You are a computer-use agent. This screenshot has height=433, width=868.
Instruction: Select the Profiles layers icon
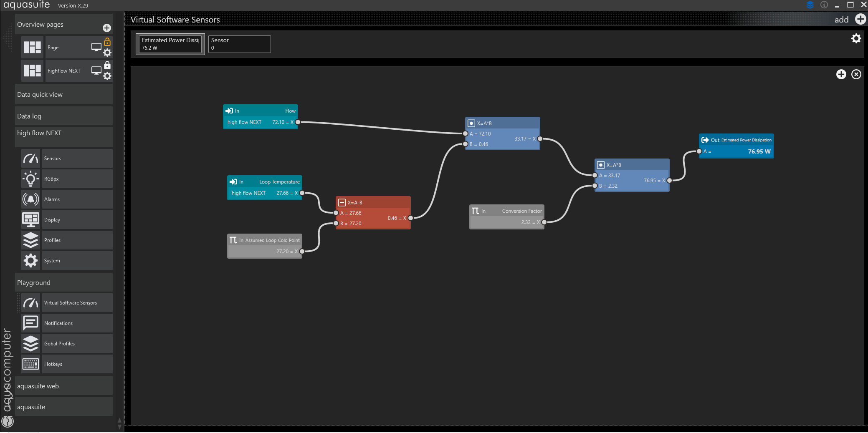(30, 240)
